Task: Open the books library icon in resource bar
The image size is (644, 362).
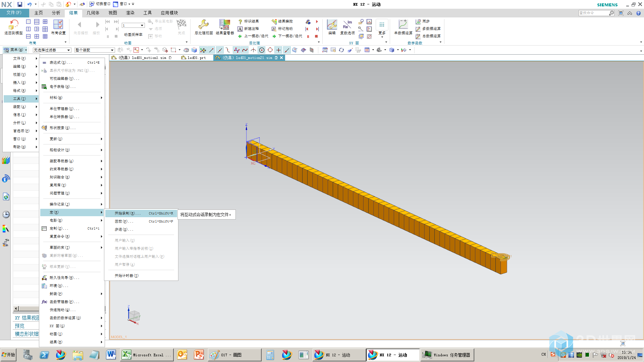Action: coord(6,161)
